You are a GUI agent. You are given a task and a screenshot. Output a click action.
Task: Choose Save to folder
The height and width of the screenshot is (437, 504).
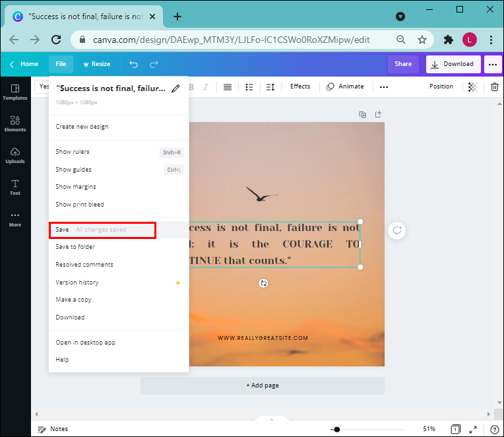tap(119, 247)
